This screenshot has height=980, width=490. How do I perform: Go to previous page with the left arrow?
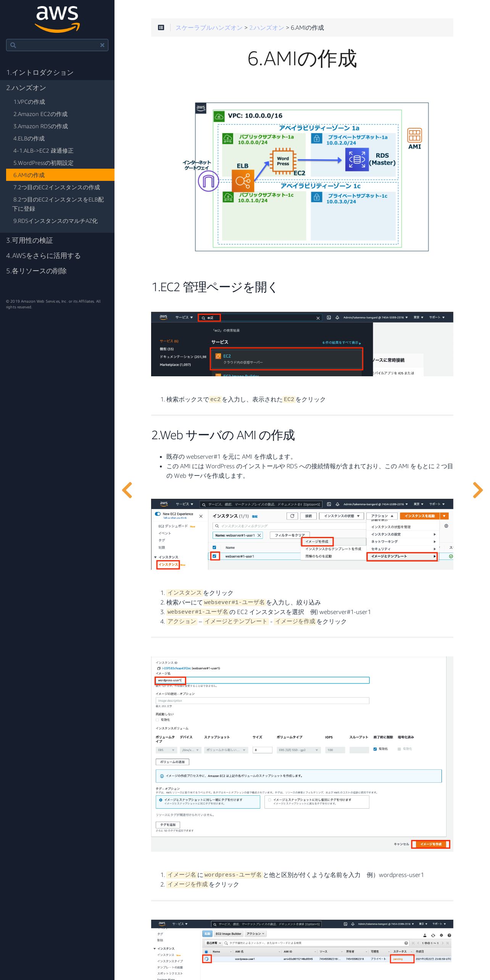coord(127,490)
